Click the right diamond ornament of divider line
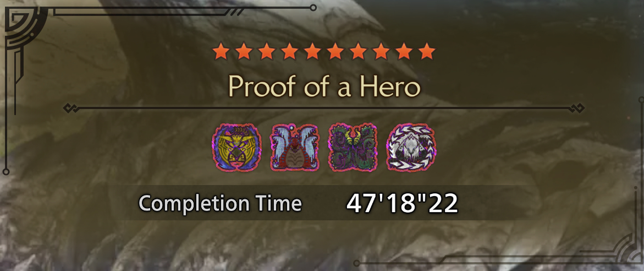Viewport: 644px width, 271px height. coord(577,109)
